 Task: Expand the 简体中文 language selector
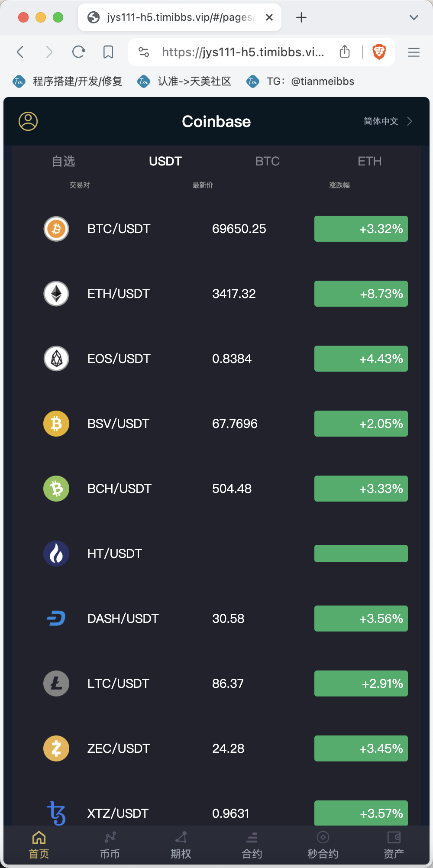388,121
